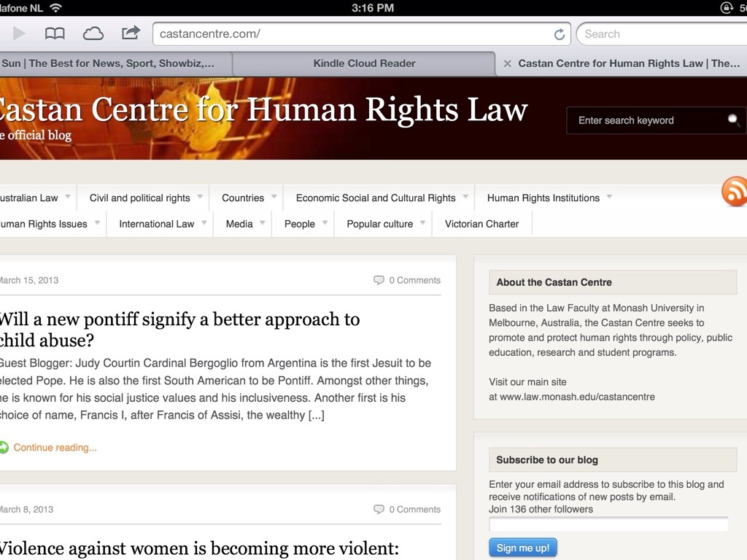Open iCloud tabs cloud icon
The image size is (747, 560).
(x=93, y=34)
